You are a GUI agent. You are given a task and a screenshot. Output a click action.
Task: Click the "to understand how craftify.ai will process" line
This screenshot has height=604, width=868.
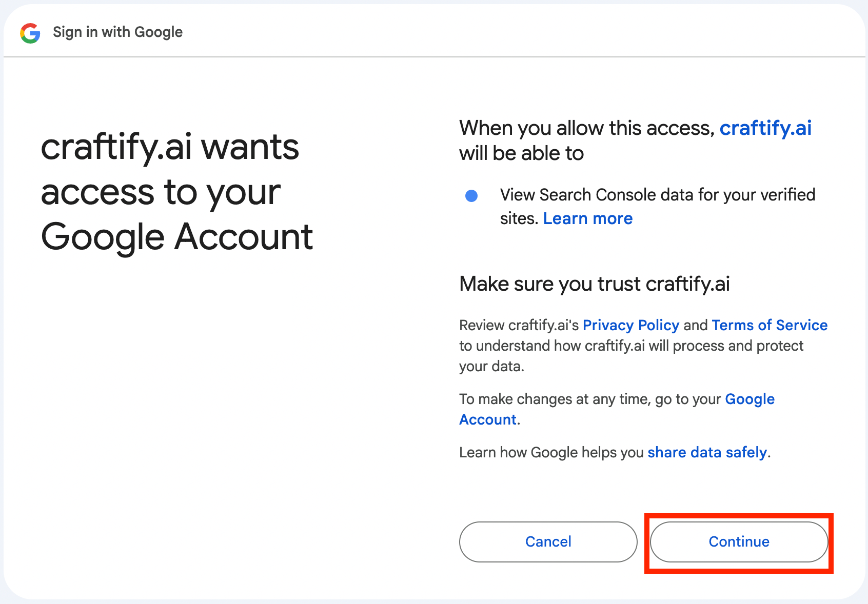point(631,346)
